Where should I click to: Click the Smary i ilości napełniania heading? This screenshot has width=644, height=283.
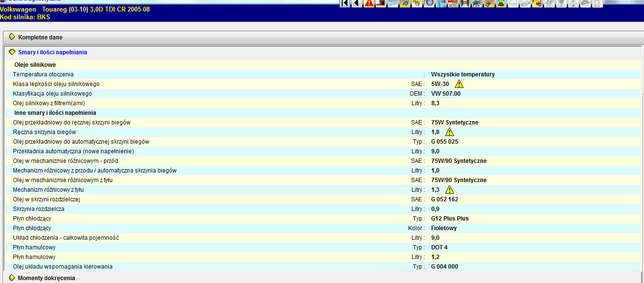tap(52, 52)
